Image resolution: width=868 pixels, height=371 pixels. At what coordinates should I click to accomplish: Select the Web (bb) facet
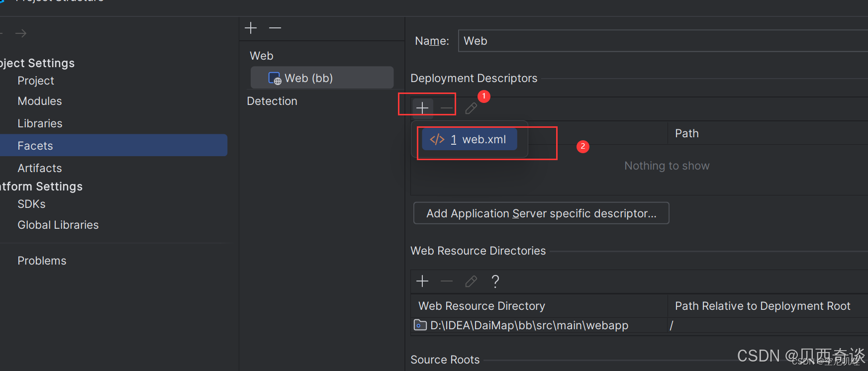[308, 78]
